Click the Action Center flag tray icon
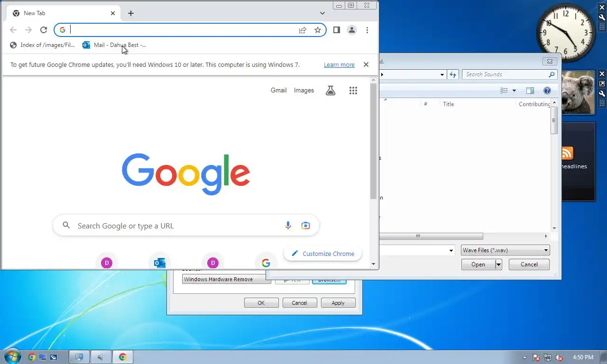The image size is (607, 364). point(536,357)
